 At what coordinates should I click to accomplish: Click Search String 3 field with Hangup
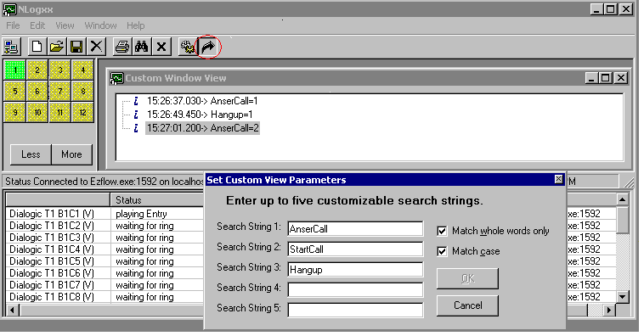click(x=355, y=270)
